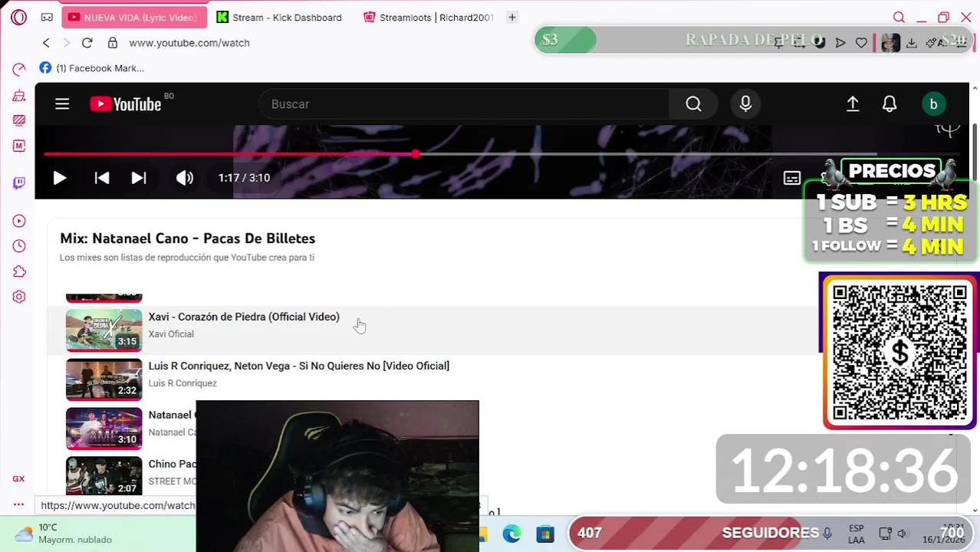Screen dimensions: 980x552
Task: Toggle subtitles on the video player
Action: click(792, 178)
